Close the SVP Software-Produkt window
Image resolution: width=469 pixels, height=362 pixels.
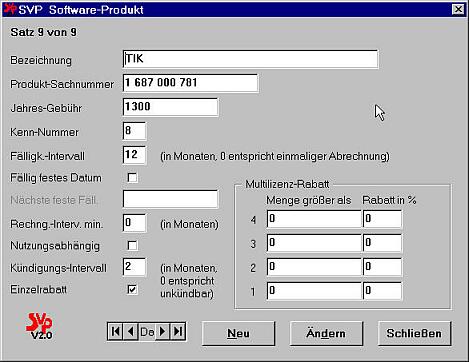click(x=458, y=9)
